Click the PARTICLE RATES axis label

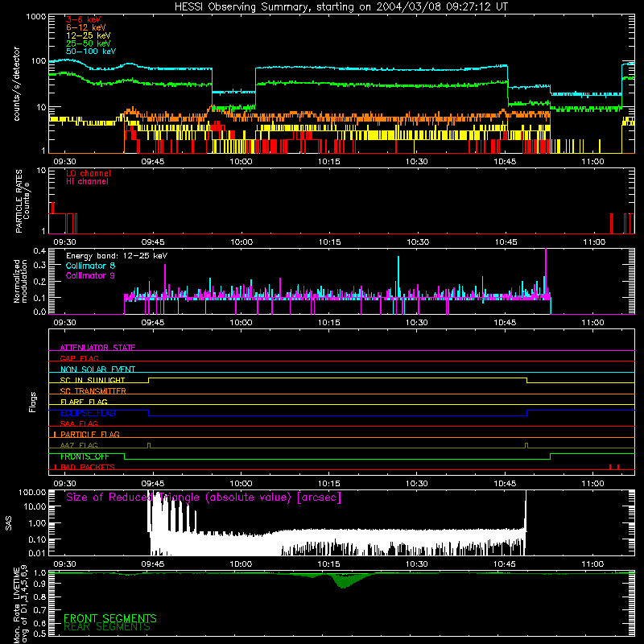coord(23,201)
